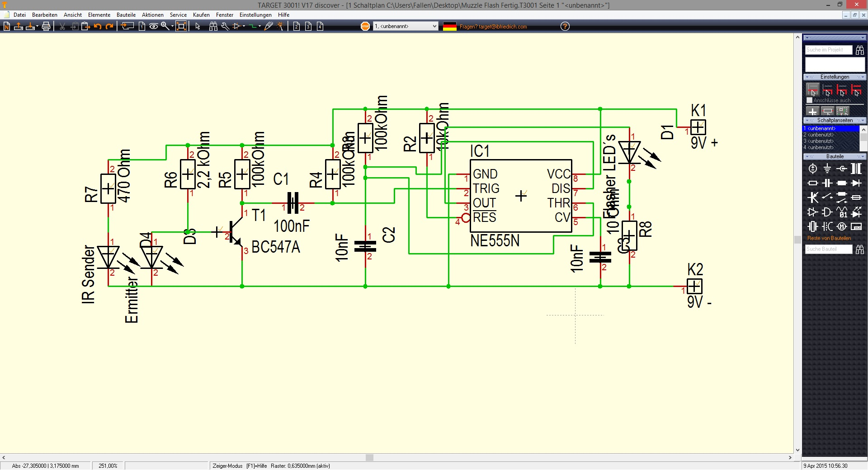868x470 pixels.
Task: Click the orange STOP icon
Action: pos(365,26)
